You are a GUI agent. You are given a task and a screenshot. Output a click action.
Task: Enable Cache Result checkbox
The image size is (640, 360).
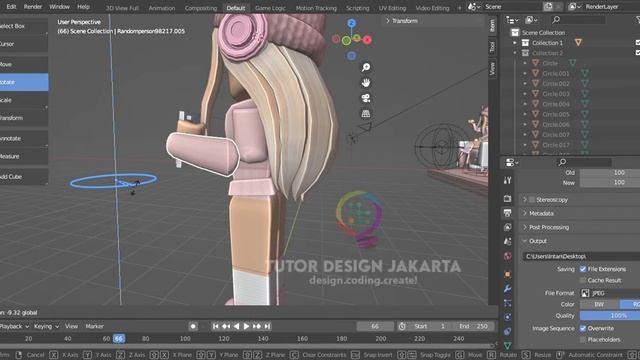583,280
